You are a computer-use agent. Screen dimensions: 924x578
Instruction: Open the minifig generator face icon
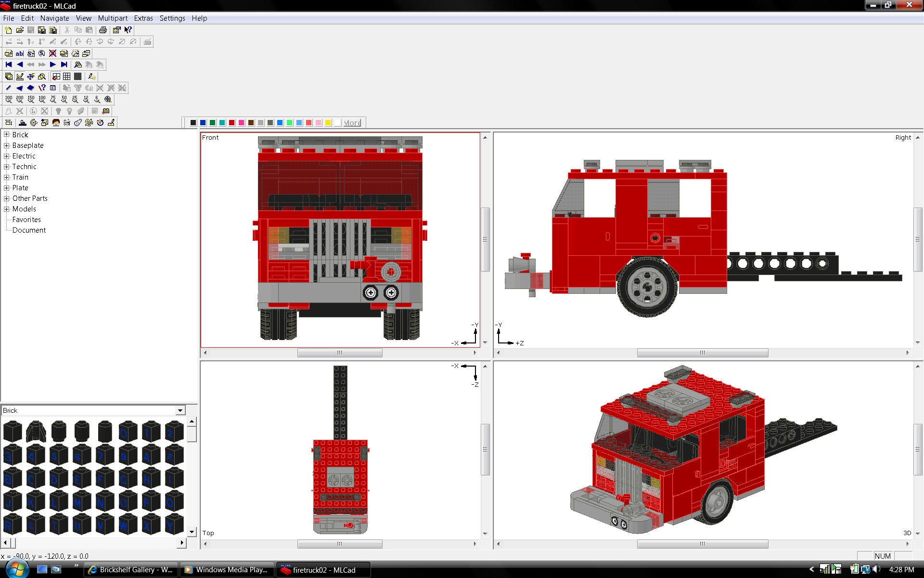56,123
